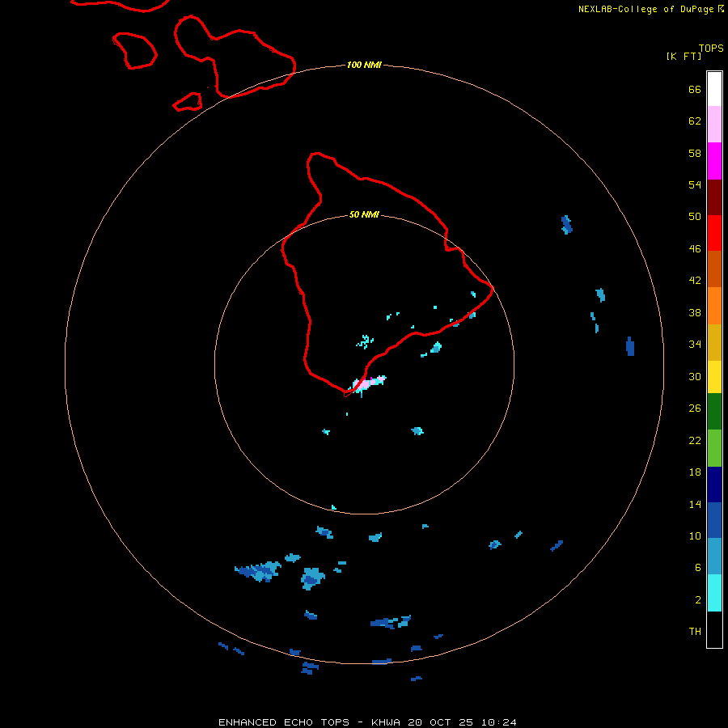This screenshot has width=728, height=728.
Task: Click the "14" legend value
Action: (x=695, y=504)
